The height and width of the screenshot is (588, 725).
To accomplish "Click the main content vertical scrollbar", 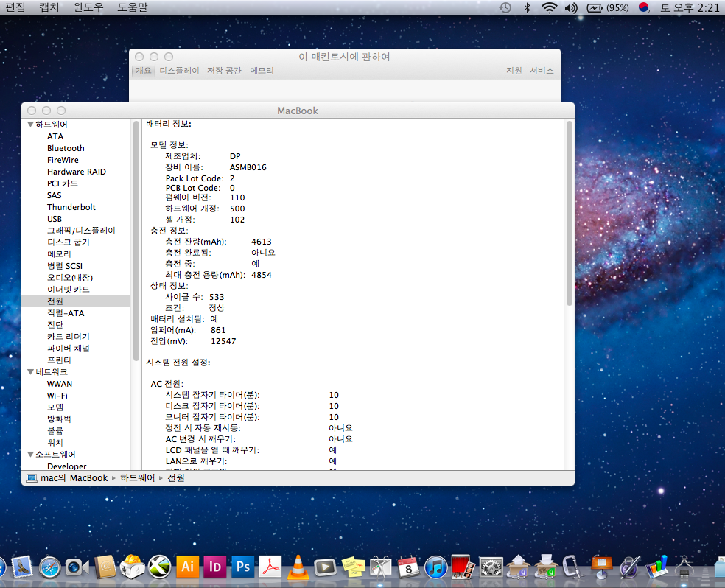I will [569, 214].
